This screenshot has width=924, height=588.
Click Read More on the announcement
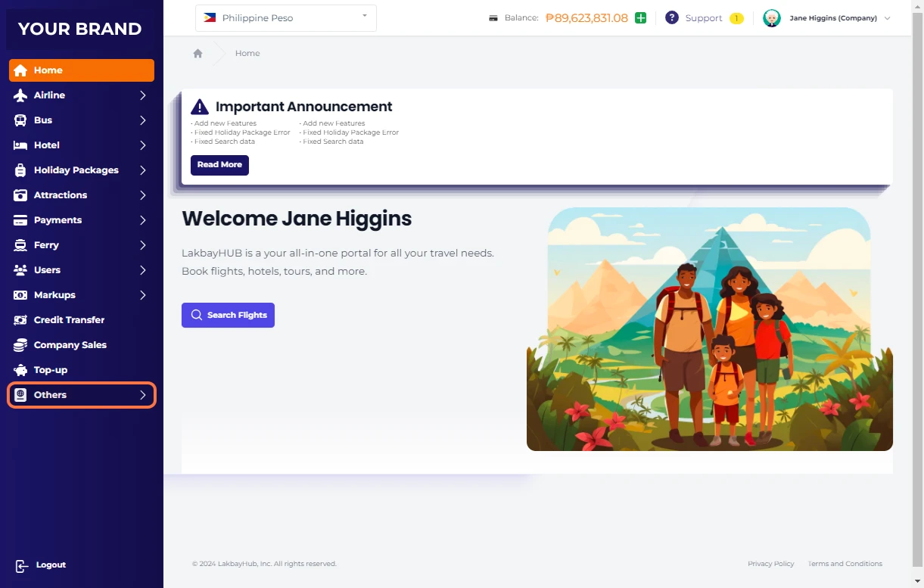point(219,165)
